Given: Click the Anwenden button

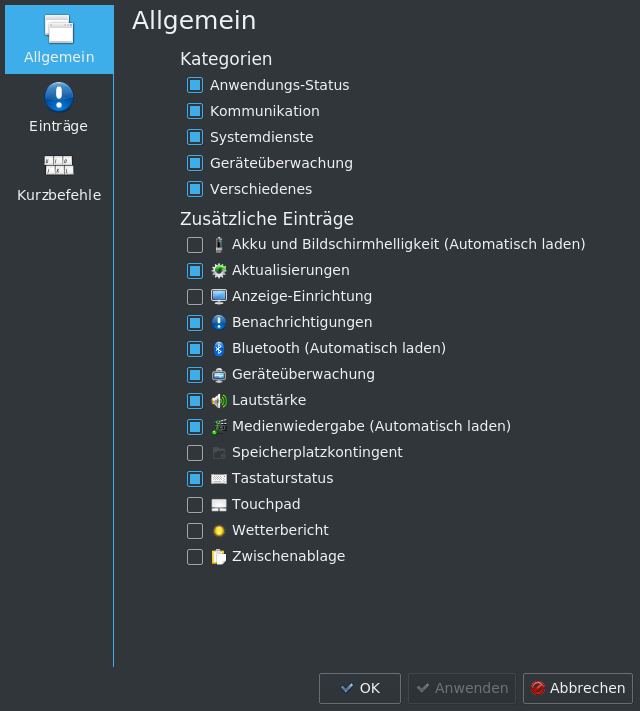Looking at the screenshot, I should 462,688.
